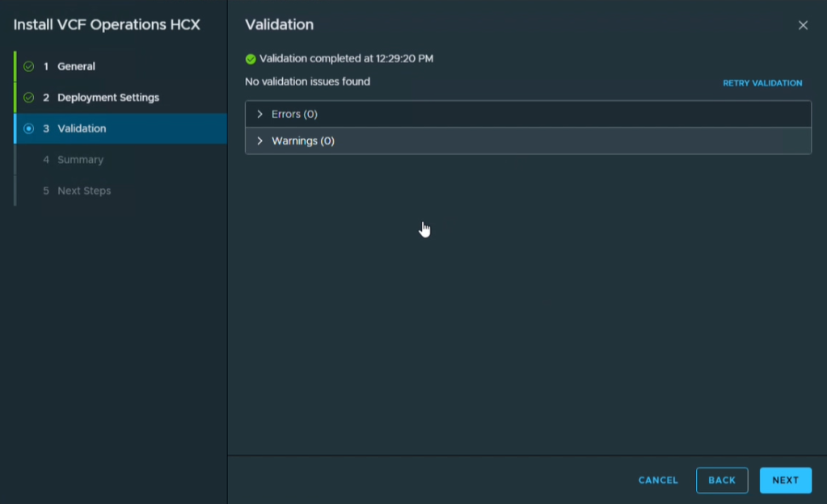Cancel the installation wizard
Viewport: 827px width, 504px height.
point(658,481)
